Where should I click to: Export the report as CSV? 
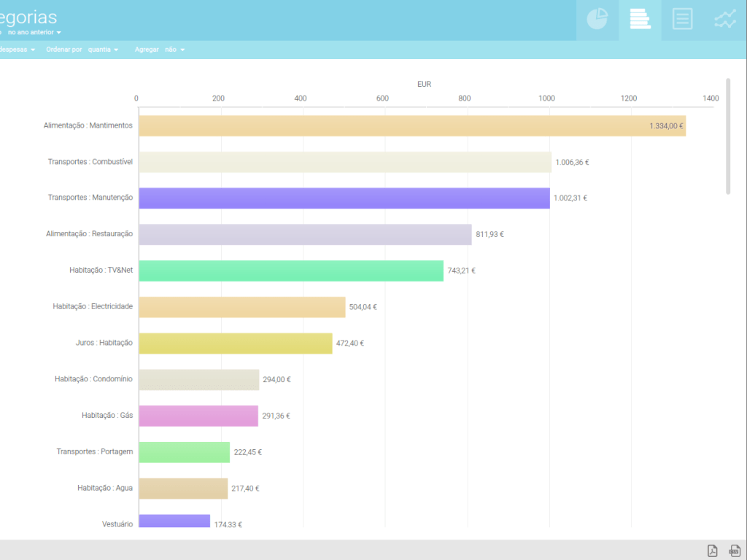click(735, 551)
